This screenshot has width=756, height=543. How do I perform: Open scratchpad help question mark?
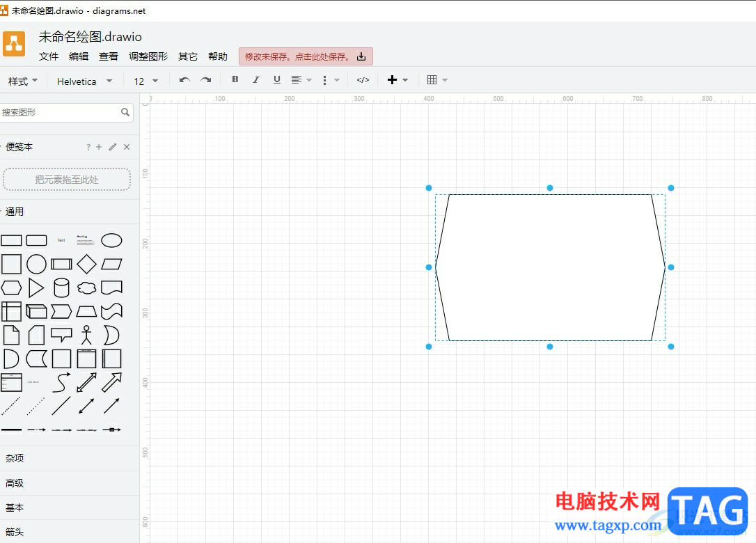point(88,147)
